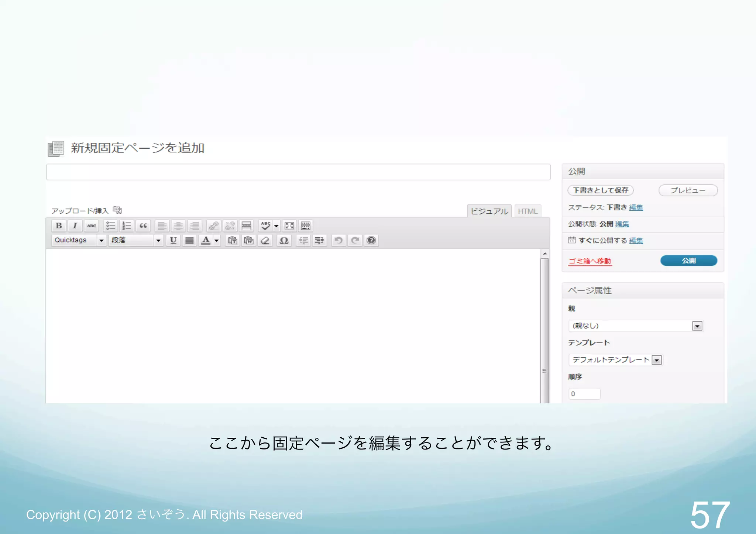Screen dimensions: 756x534
Task: Toggle the kitchen sink toolbar row
Action: tap(306, 225)
